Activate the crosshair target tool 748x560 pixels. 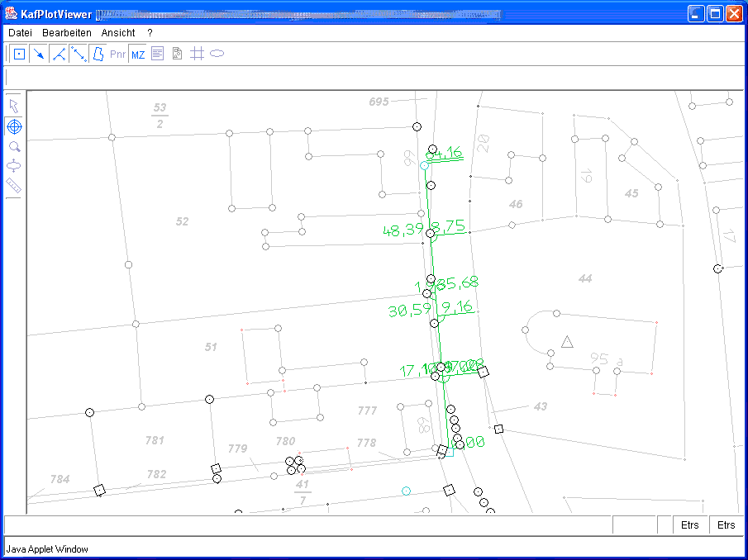[x=14, y=126]
